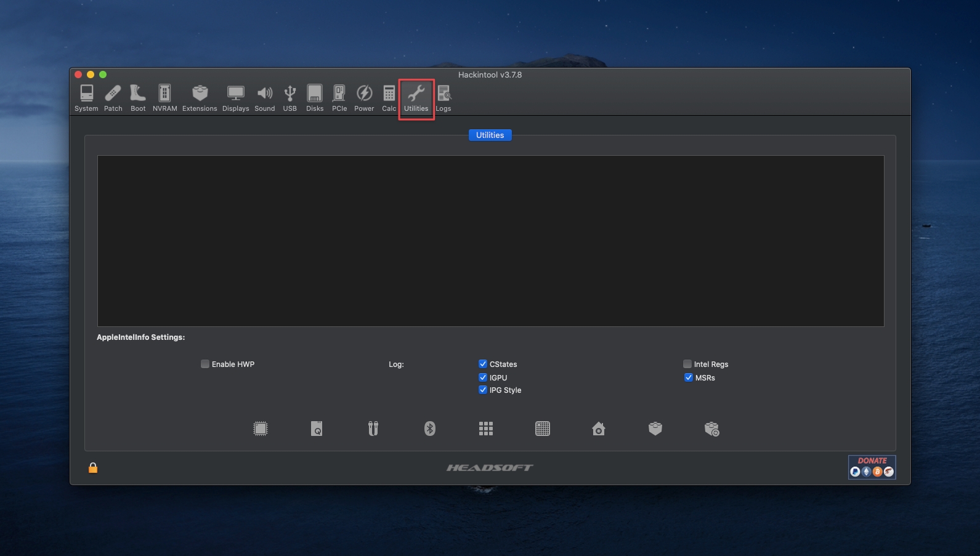The width and height of the screenshot is (980, 556).
Task: Untick the IPG Style checkbox
Action: point(483,390)
